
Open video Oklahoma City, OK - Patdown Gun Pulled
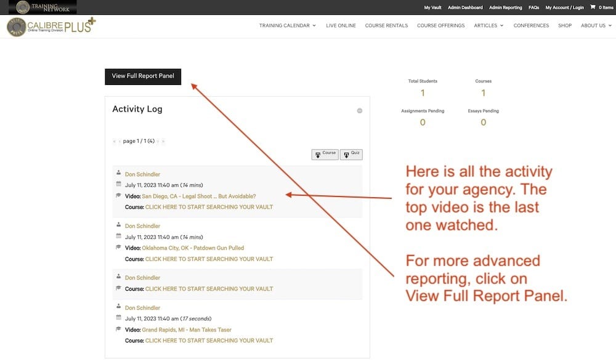point(193,248)
